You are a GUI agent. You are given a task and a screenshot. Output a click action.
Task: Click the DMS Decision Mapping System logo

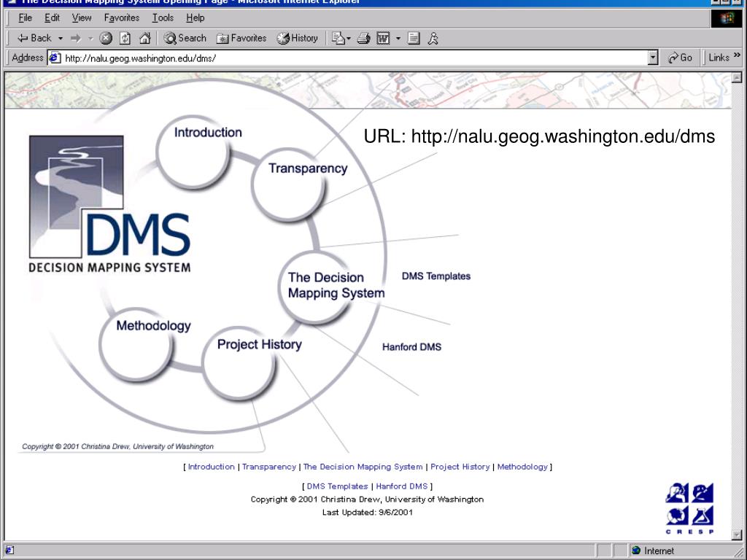point(109,204)
